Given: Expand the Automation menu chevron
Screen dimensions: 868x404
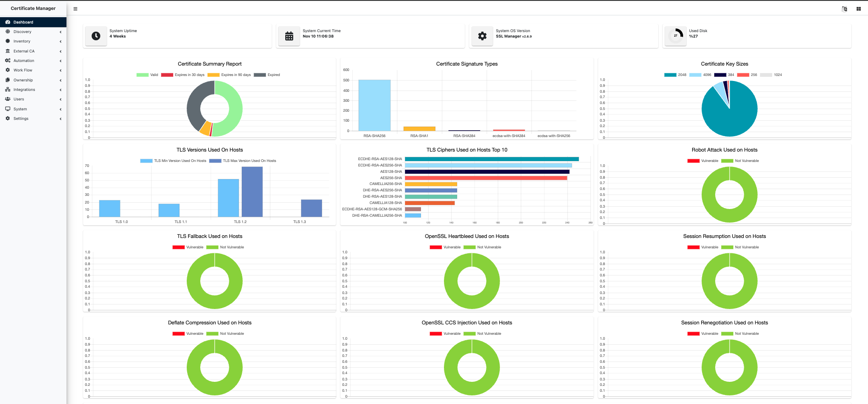Looking at the screenshot, I should tap(61, 61).
